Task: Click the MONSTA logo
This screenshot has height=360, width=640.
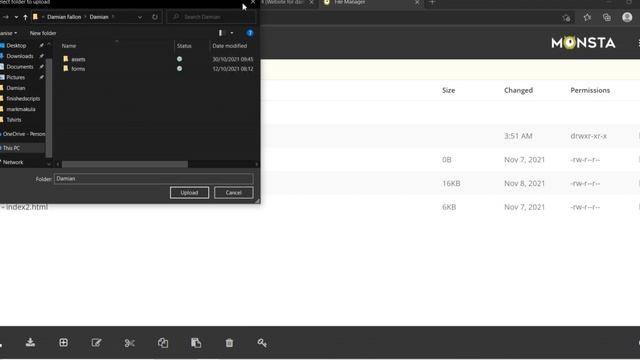Action: pos(583,42)
